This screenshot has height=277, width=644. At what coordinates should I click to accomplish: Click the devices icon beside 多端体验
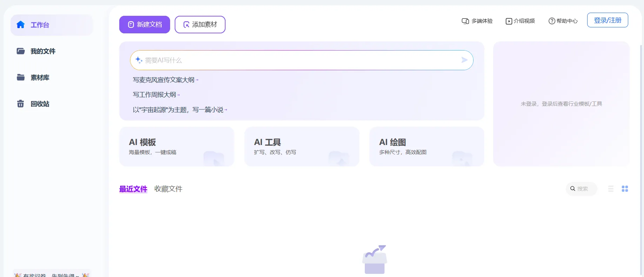coord(465,21)
